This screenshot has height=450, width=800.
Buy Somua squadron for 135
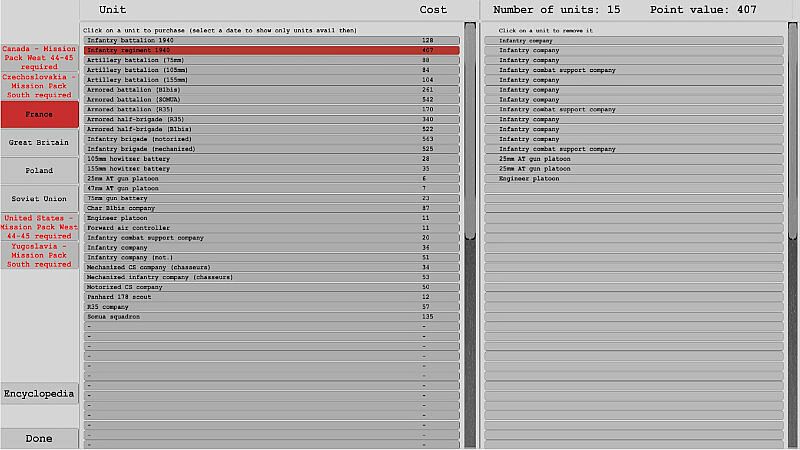pos(271,316)
